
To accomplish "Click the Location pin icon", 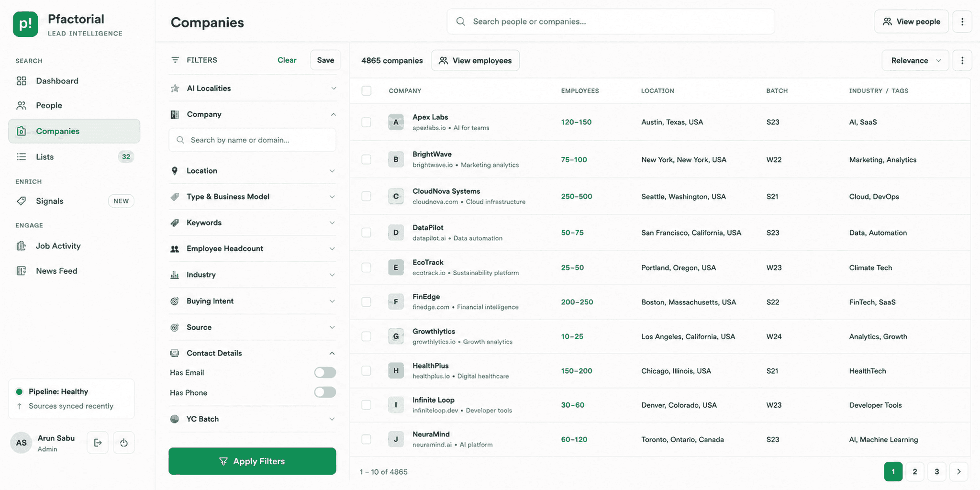I will tap(175, 171).
